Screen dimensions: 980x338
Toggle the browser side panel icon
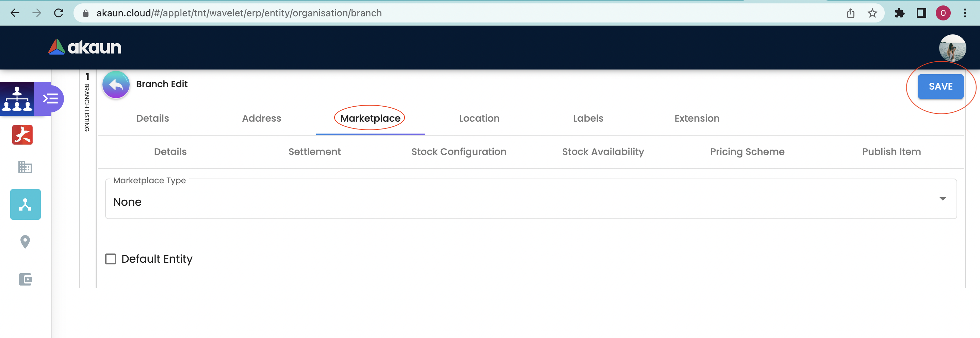point(921,13)
